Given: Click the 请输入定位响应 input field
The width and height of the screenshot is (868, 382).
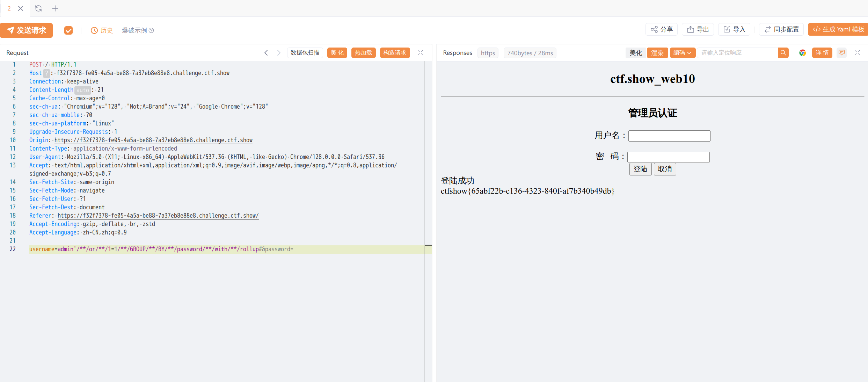Looking at the screenshot, I should click(x=737, y=53).
